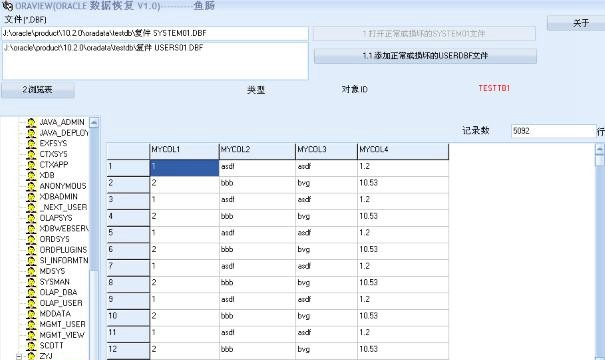
Task: Click the up arrow of data grid scrollbar
Action: pos(600,149)
